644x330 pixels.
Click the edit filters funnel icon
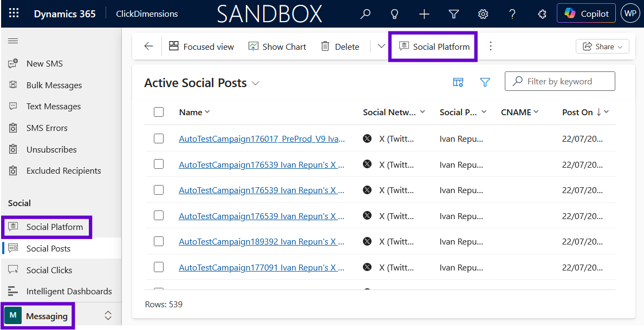point(485,82)
